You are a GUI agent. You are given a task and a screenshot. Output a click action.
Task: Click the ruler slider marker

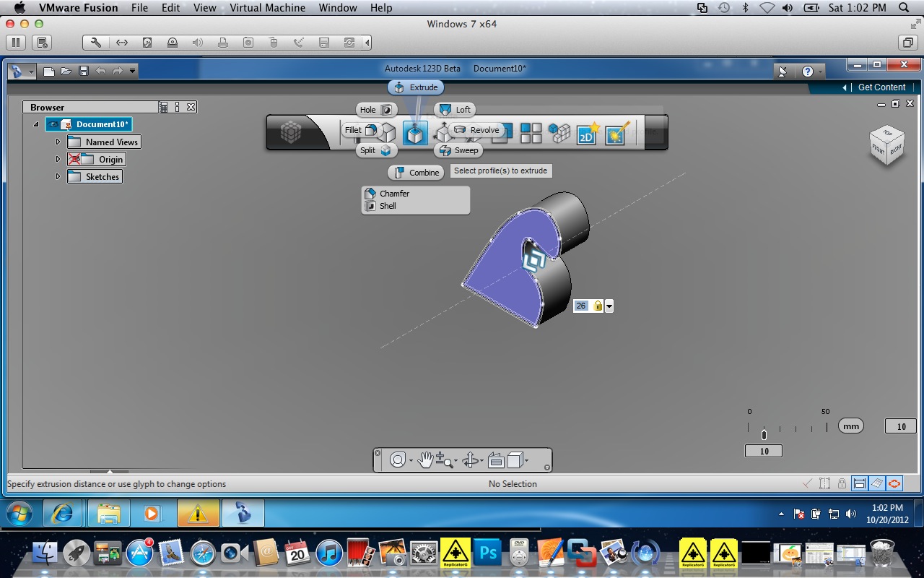pyautogui.click(x=764, y=434)
